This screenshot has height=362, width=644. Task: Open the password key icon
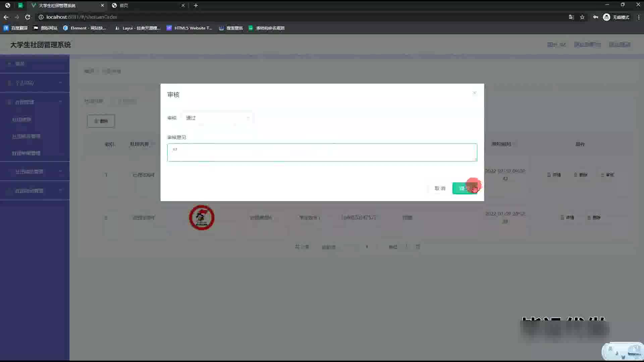tap(595, 17)
